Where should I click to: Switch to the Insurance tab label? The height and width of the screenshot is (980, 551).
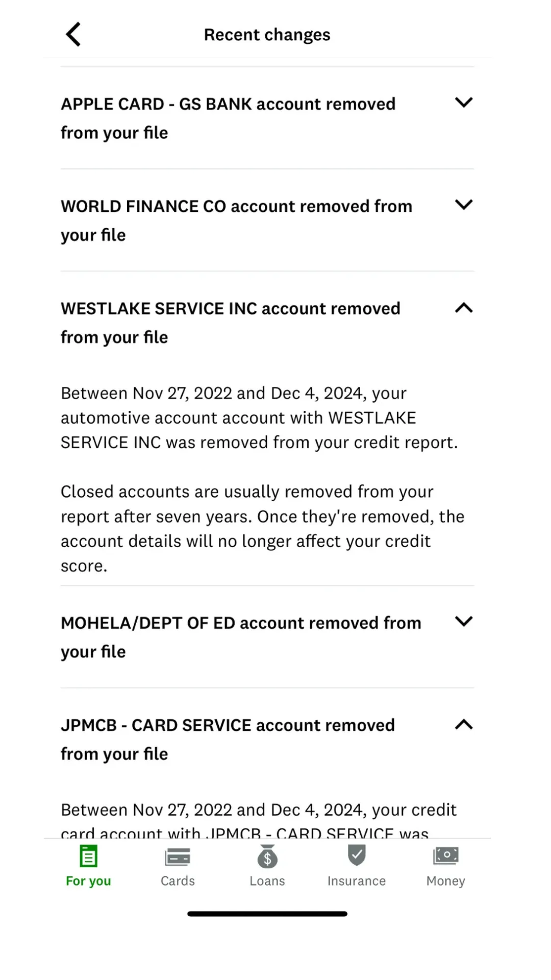click(357, 881)
